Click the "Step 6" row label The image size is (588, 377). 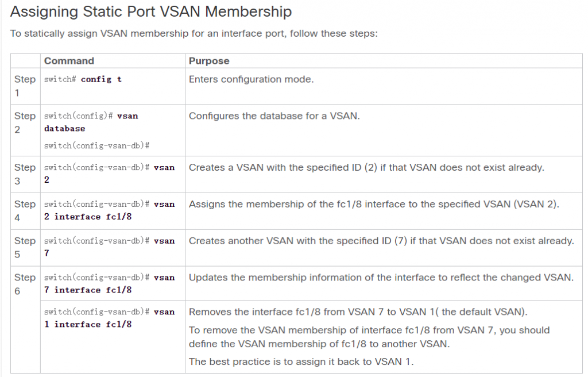pyautogui.click(x=25, y=284)
